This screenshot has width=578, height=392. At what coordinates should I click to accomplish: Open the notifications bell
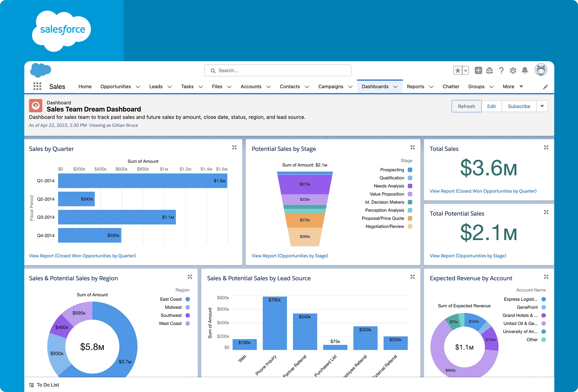coord(525,70)
